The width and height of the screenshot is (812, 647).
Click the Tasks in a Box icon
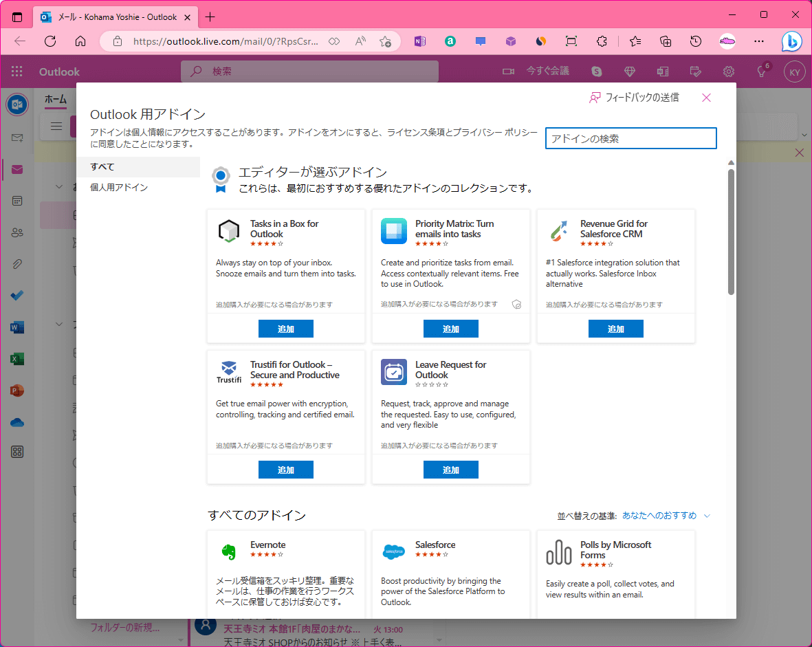228,231
